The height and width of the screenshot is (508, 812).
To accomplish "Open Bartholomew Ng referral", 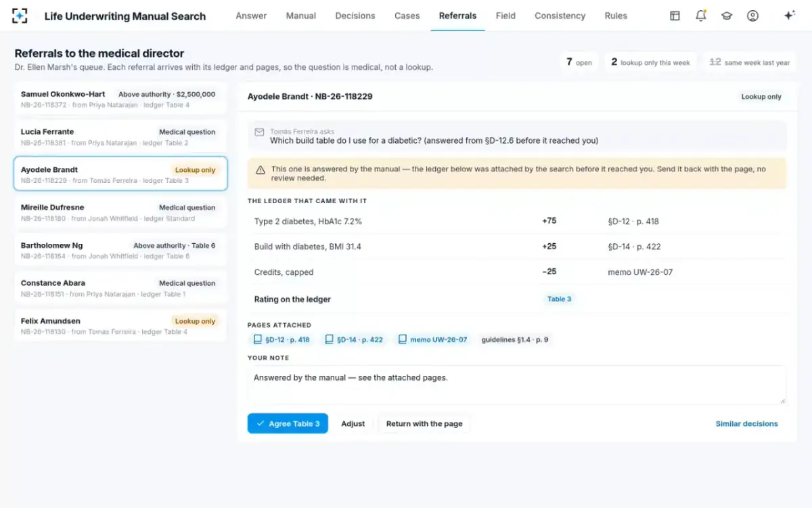I will [120, 250].
